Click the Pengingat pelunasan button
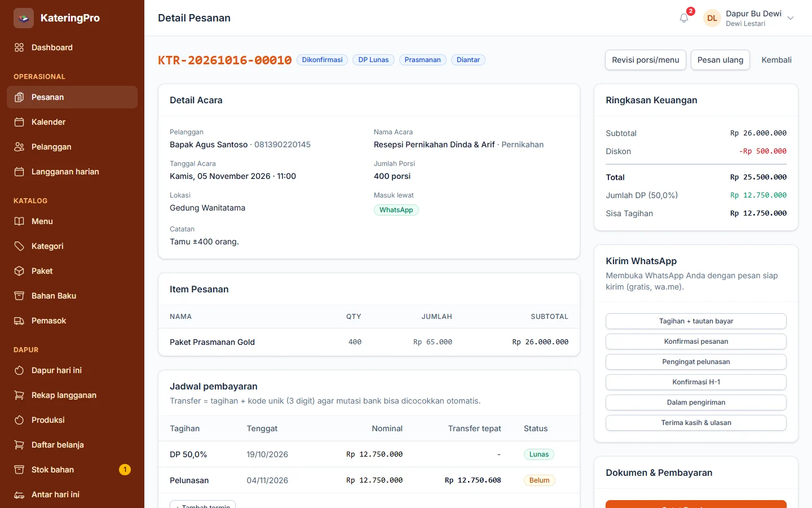 point(696,362)
